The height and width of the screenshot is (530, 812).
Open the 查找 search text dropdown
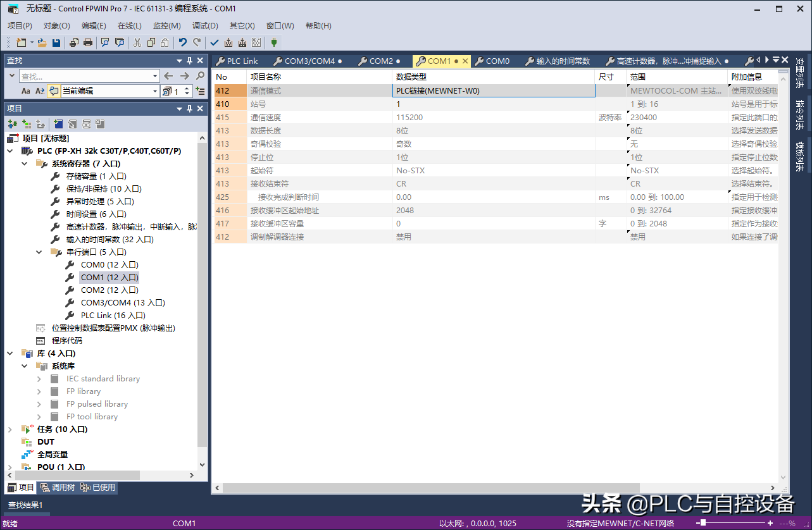(155, 76)
